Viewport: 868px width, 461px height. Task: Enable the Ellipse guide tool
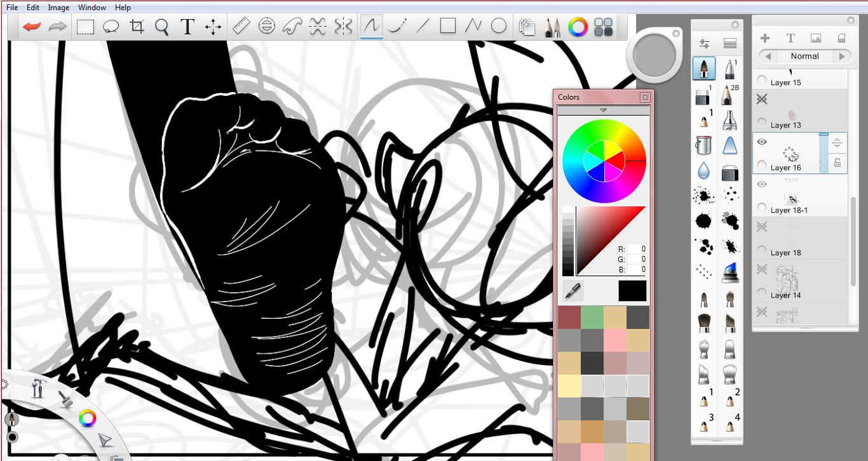pyautogui.click(x=268, y=26)
